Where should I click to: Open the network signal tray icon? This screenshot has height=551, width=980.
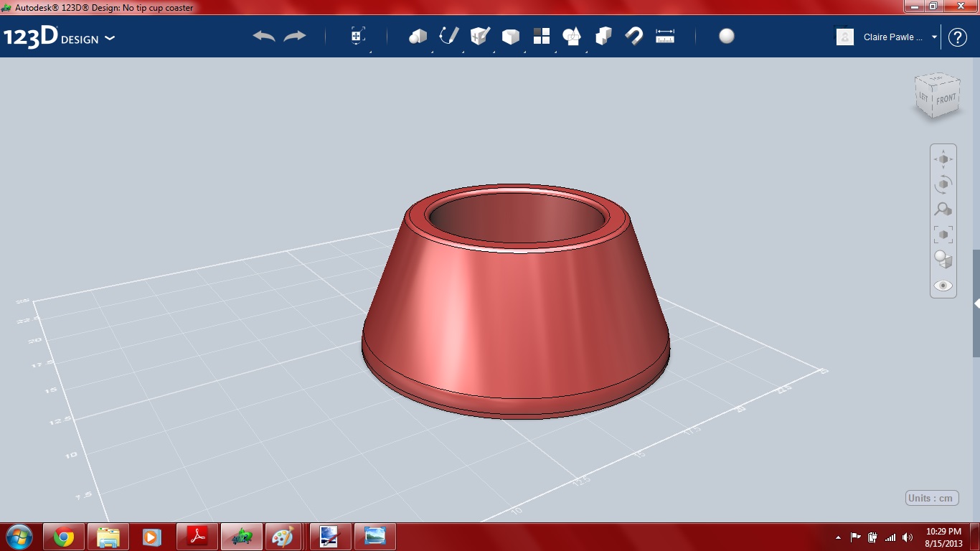point(890,537)
